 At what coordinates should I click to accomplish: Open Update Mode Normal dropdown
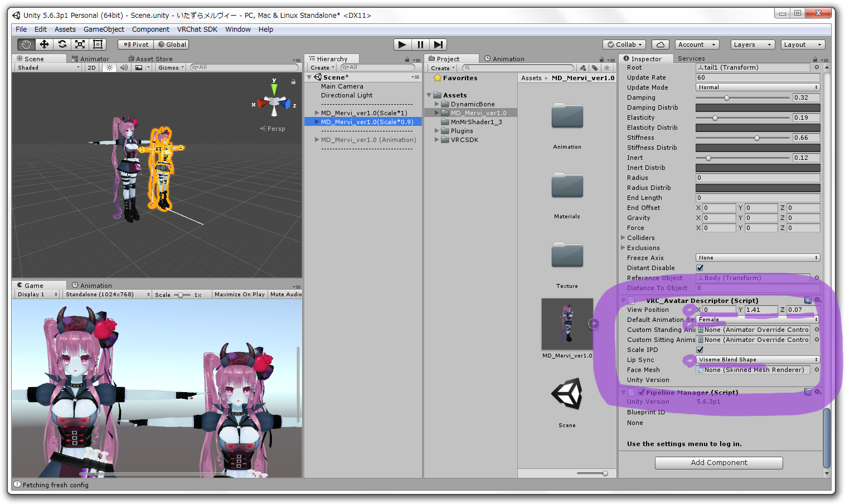point(758,87)
